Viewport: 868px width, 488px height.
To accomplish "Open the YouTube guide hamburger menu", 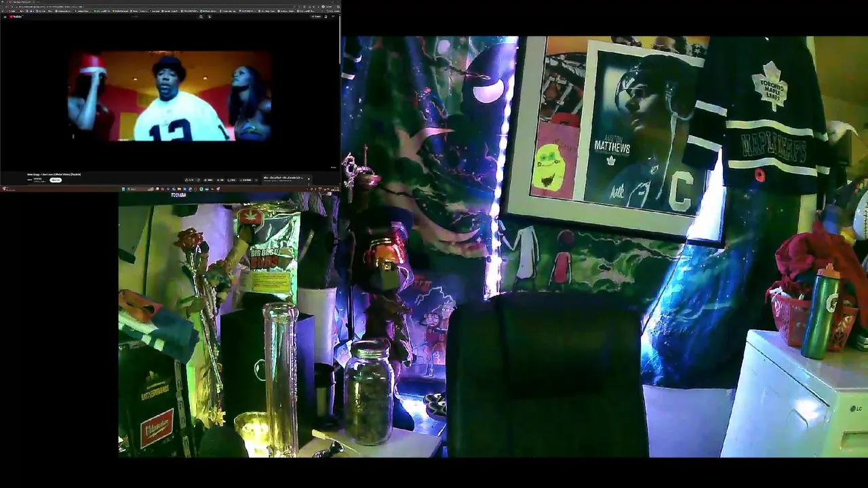I will pyautogui.click(x=5, y=16).
